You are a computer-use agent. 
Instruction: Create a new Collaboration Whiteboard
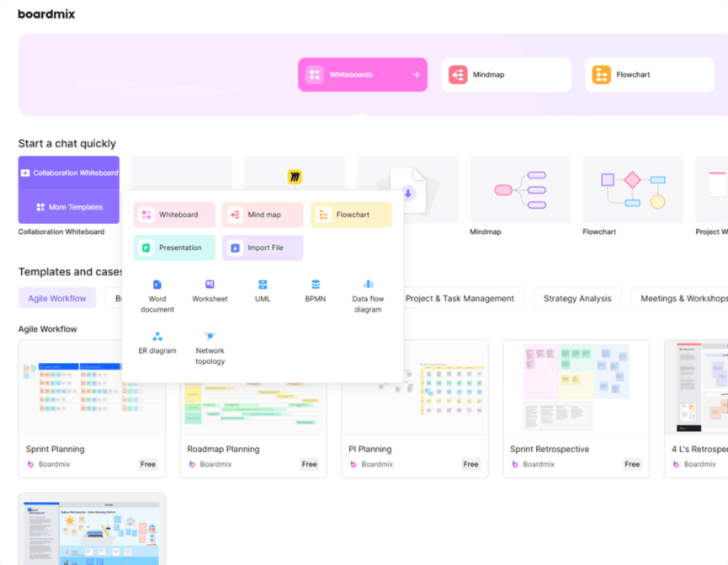pyautogui.click(x=69, y=173)
